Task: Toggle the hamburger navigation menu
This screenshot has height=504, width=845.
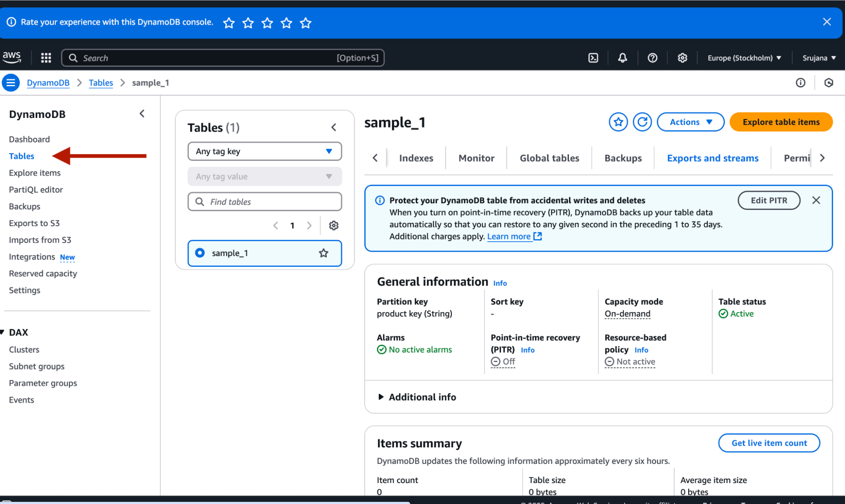Action: pyautogui.click(x=11, y=83)
